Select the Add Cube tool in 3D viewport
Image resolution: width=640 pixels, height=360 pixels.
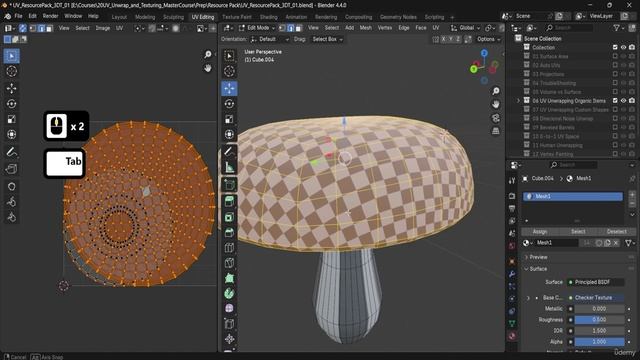[x=229, y=185]
